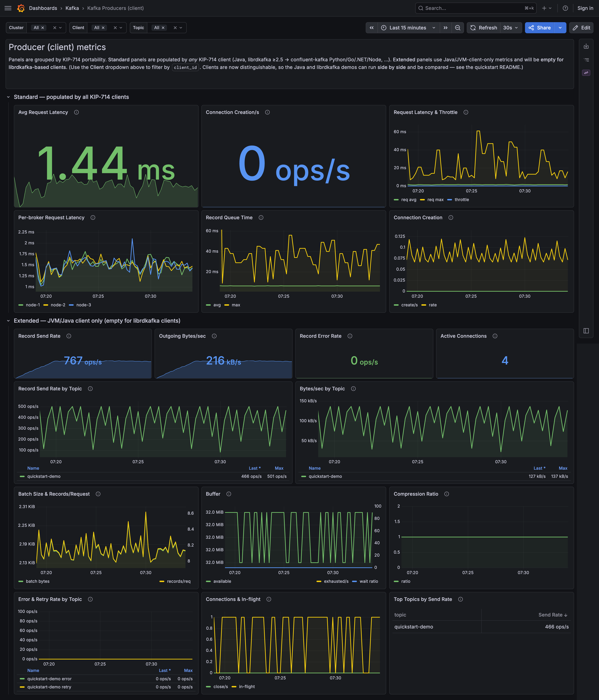Toggle throttle series in legend
Viewport: 599px width, 700px height.
tap(462, 200)
